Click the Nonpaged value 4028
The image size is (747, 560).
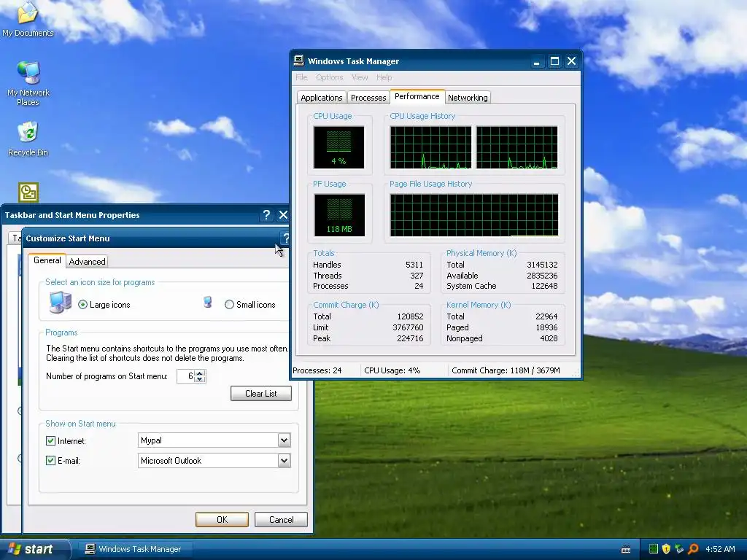(549, 338)
